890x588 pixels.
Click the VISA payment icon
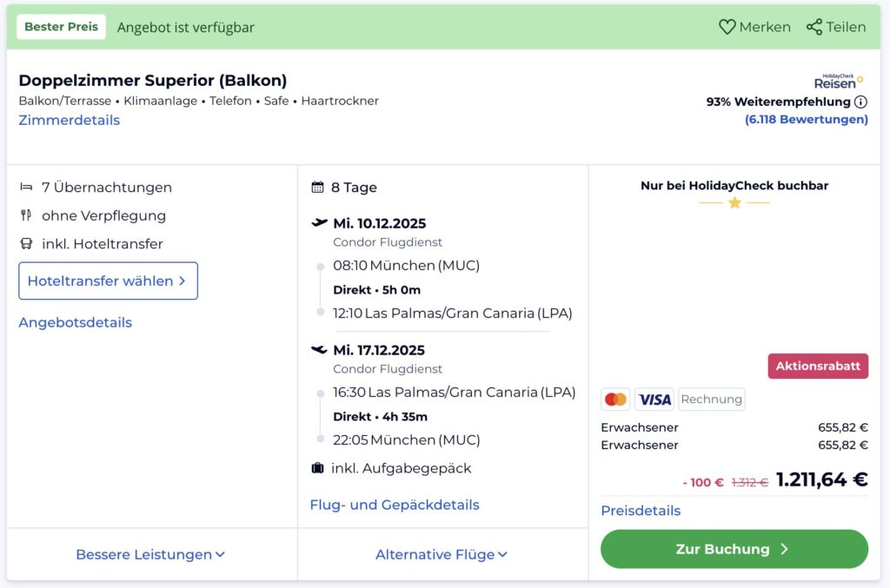654,400
